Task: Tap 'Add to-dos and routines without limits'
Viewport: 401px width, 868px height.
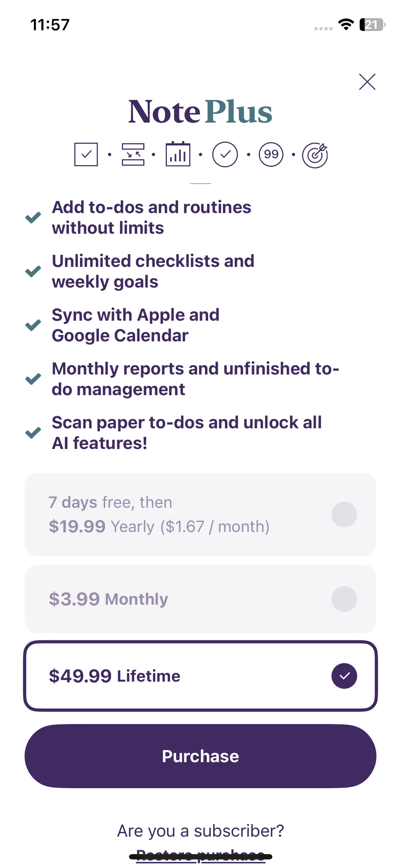Action: coord(151,217)
